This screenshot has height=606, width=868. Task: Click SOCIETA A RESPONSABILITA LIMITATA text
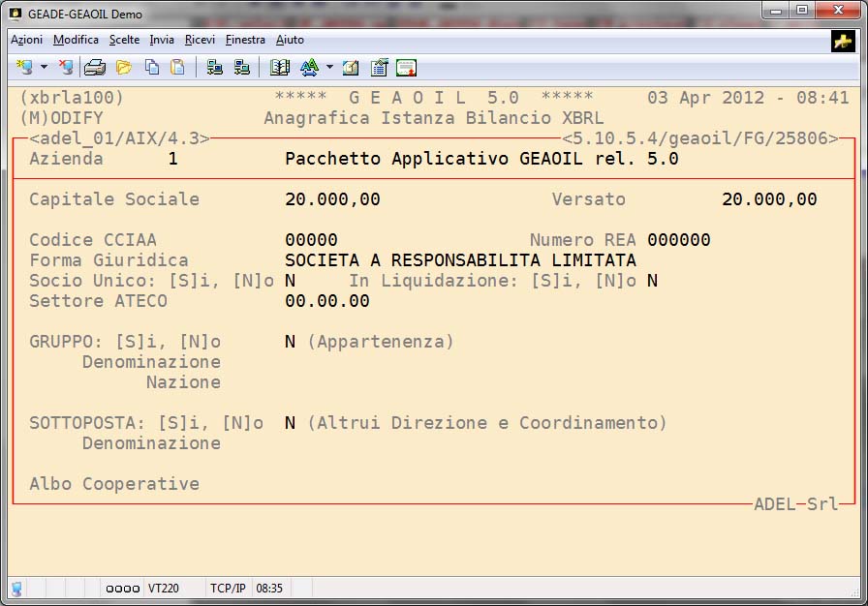460,260
